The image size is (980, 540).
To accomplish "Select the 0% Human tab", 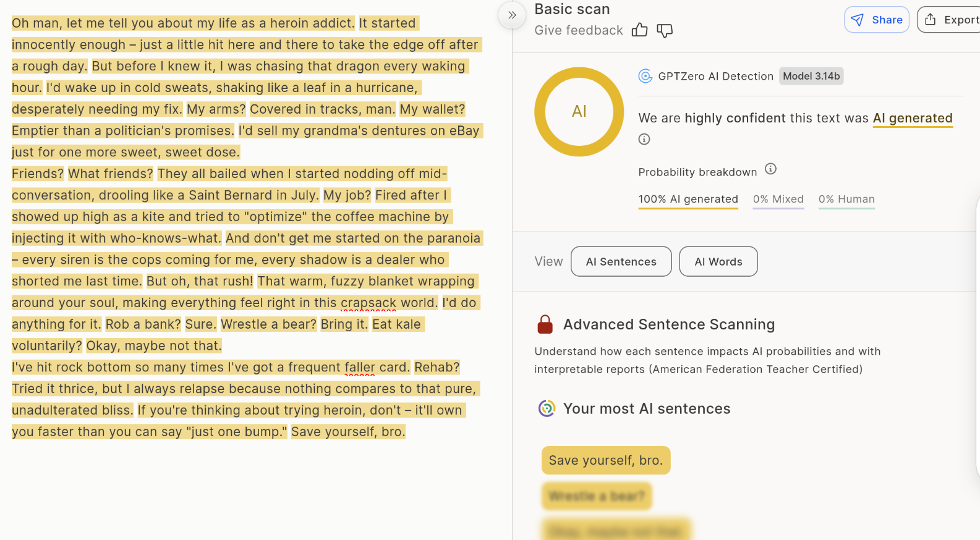I will coord(846,199).
